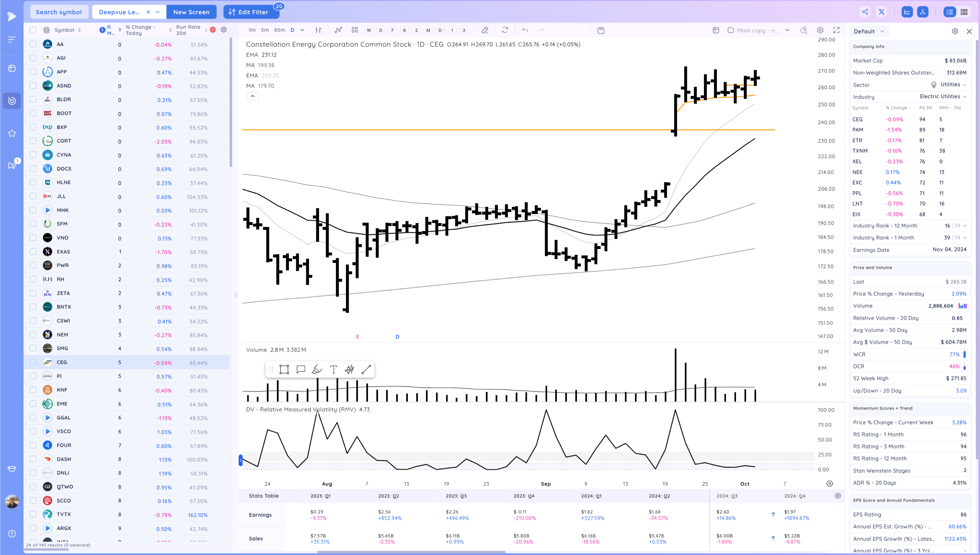Open the fullscreen chart icon

coord(836,30)
